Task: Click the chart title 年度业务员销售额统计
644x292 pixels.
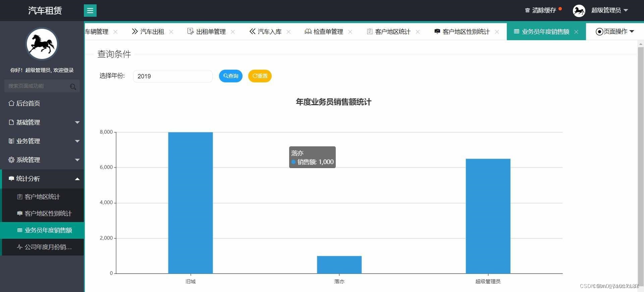Action: point(333,102)
